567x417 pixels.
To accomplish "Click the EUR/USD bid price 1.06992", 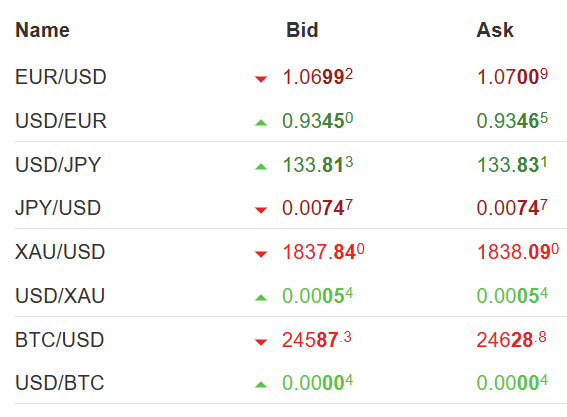I will click(317, 77).
